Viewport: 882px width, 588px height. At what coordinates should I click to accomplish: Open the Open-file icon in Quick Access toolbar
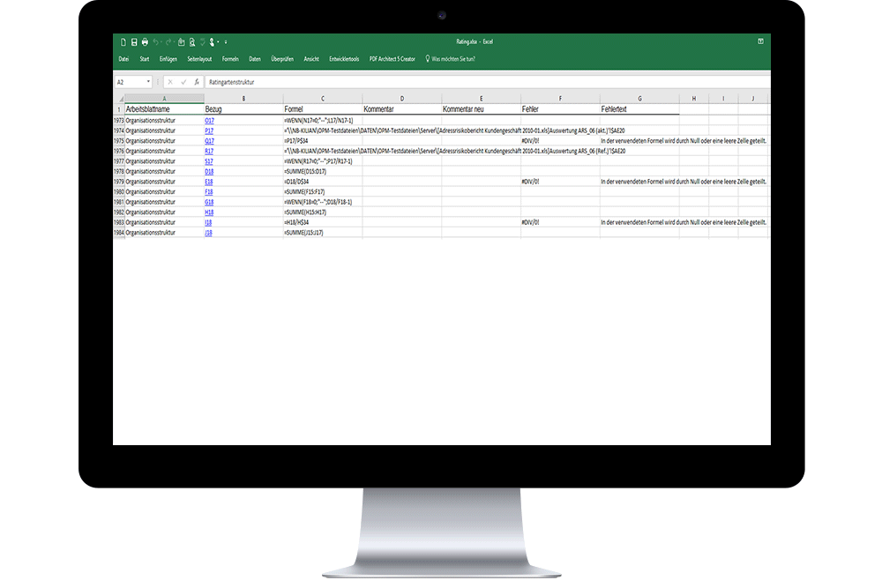click(x=181, y=42)
